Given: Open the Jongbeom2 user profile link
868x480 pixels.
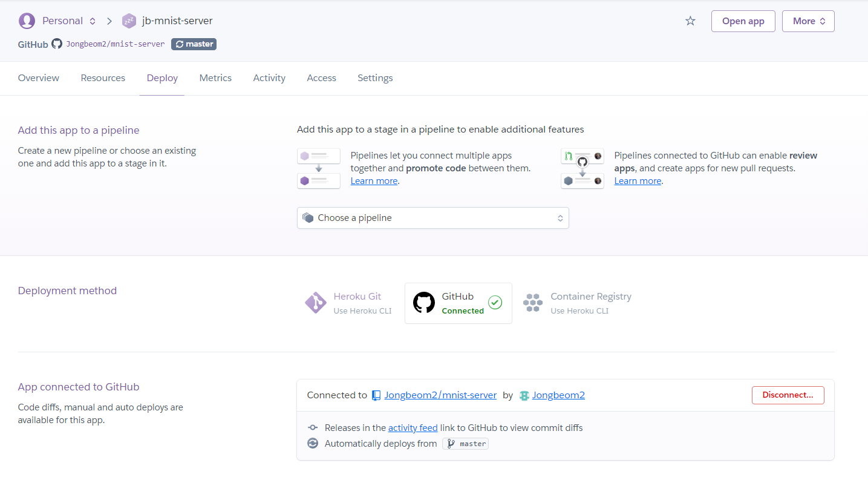Looking at the screenshot, I should click(x=558, y=395).
